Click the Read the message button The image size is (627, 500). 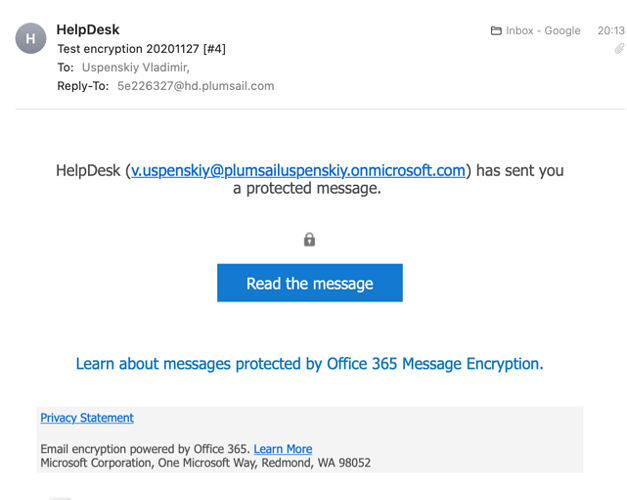coord(310,283)
